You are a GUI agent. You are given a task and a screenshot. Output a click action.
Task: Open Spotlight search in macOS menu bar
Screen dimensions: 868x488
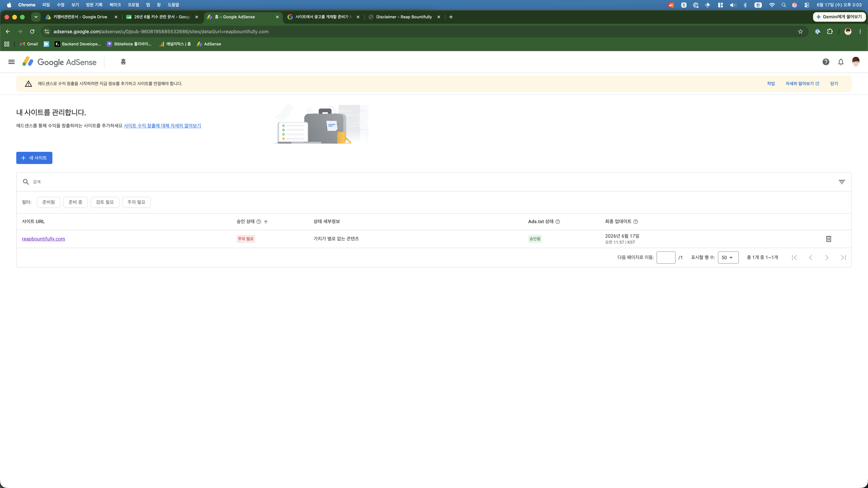[x=784, y=5]
